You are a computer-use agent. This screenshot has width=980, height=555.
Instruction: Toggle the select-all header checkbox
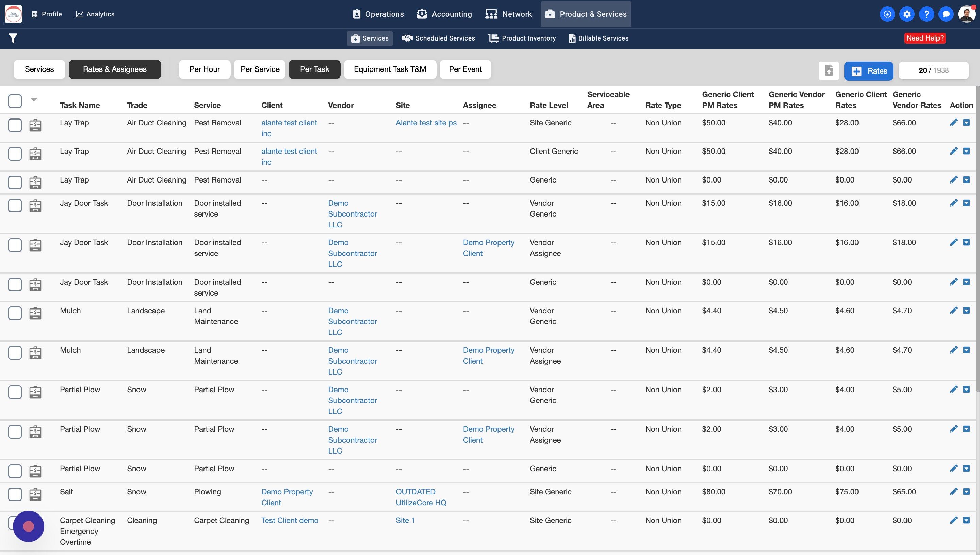pyautogui.click(x=15, y=101)
